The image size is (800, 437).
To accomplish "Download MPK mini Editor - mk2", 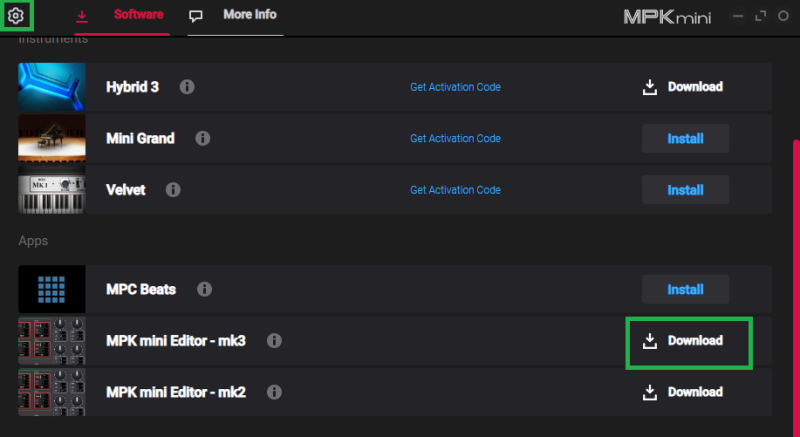I will point(683,392).
